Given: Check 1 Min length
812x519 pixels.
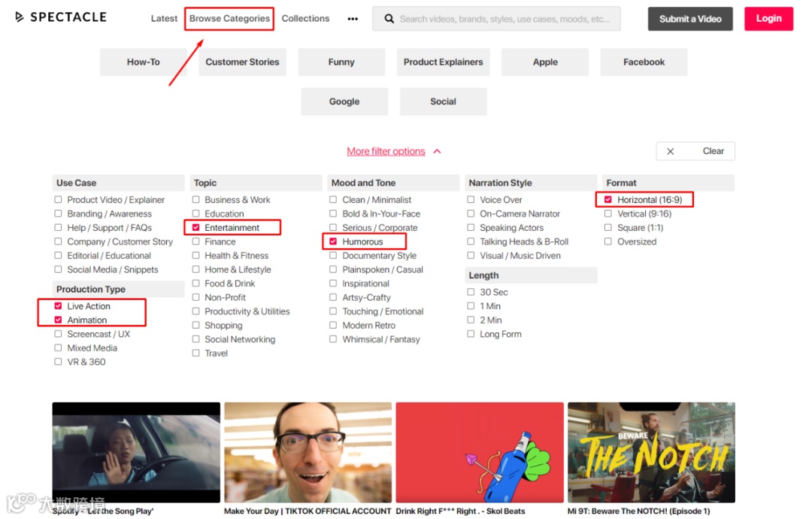Looking at the screenshot, I should (471, 306).
